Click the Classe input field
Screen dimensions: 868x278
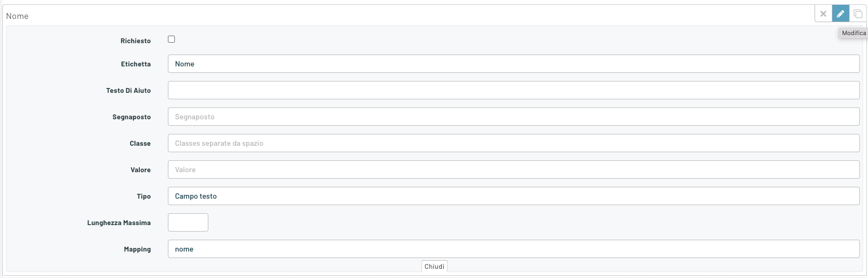513,143
